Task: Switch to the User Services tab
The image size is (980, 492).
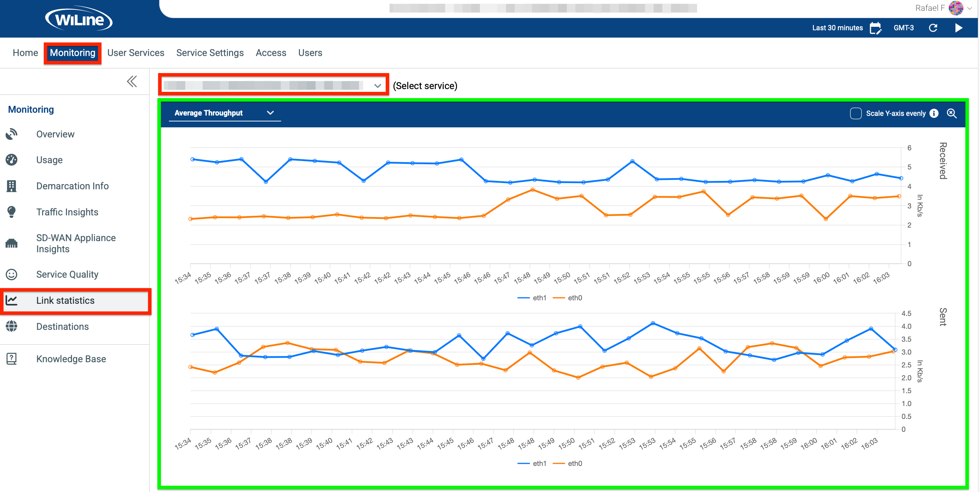Action: [136, 53]
